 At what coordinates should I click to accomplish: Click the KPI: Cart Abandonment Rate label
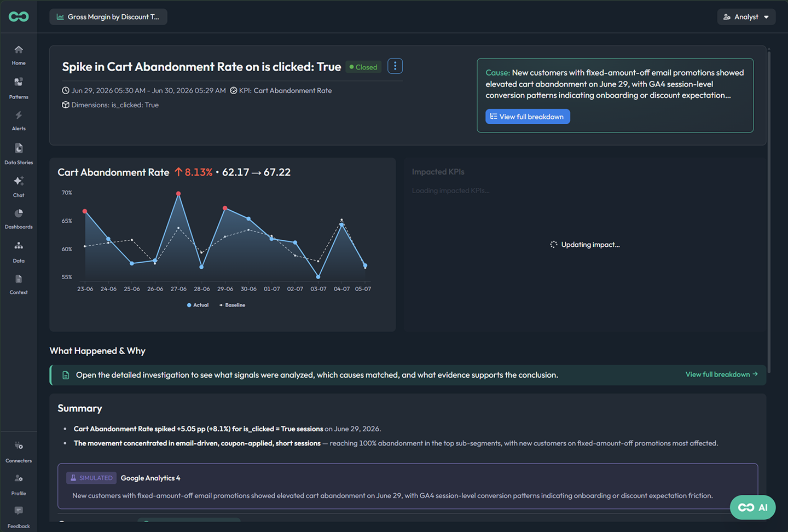pyautogui.click(x=281, y=91)
